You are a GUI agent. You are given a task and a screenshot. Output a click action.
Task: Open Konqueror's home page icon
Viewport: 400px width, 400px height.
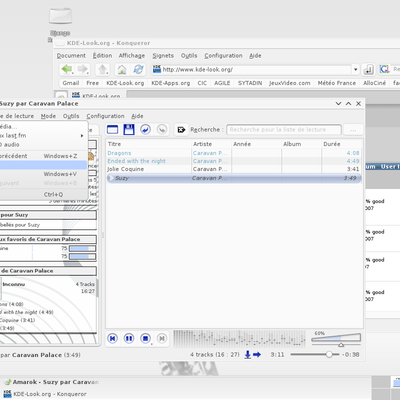[x=122, y=69]
